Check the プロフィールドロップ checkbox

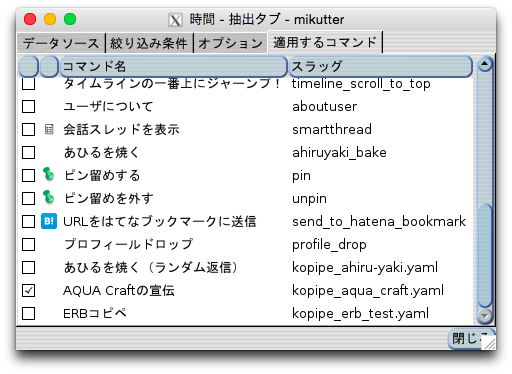[x=28, y=245]
